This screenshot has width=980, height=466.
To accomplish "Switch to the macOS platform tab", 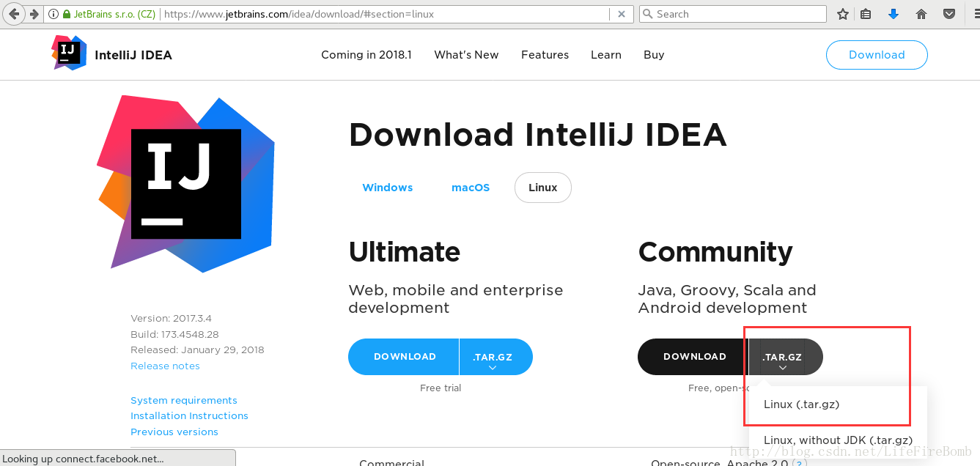I will (x=471, y=188).
